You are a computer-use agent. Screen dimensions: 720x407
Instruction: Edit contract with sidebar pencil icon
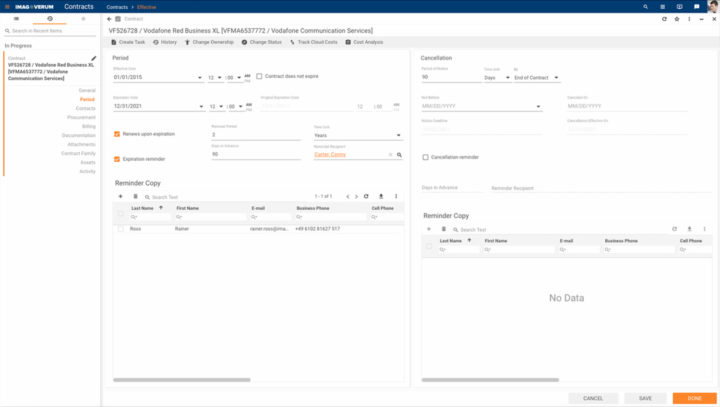click(94, 58)
